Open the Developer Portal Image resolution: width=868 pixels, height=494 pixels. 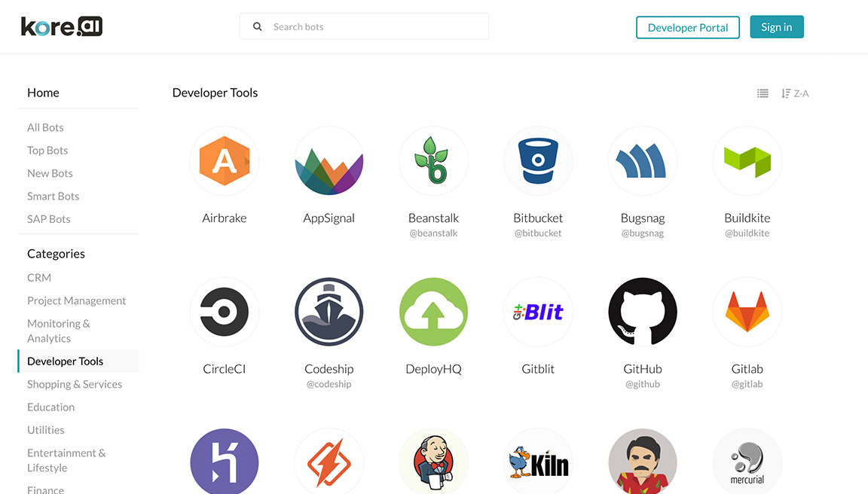point(687,28)
